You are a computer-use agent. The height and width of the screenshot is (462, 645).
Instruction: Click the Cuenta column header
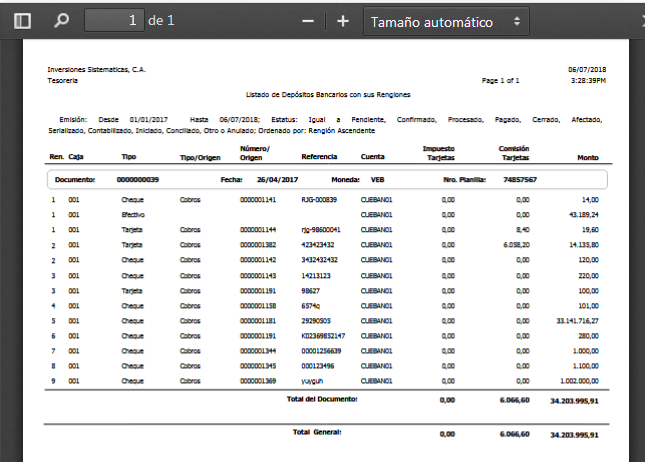click(x=371, y=157)
